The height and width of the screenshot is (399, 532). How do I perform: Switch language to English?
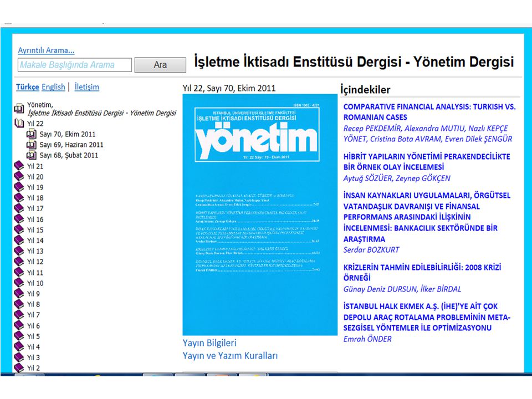coord(53,87)
